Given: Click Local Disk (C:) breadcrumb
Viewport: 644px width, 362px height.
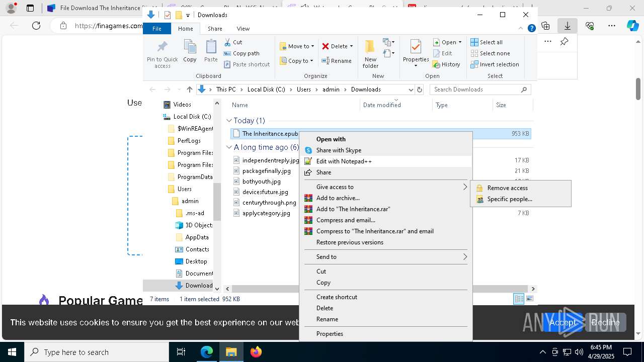Looking at the screenshot, I should (266, 89).
